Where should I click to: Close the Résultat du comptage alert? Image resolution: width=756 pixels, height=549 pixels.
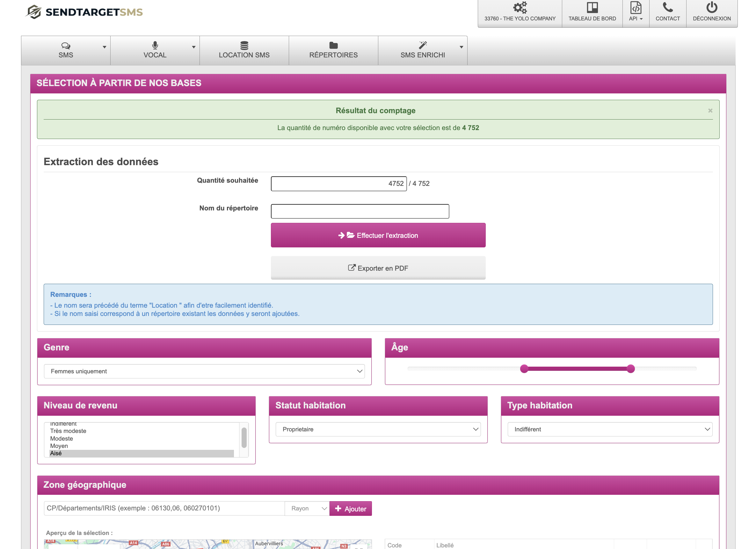point(710,110)
